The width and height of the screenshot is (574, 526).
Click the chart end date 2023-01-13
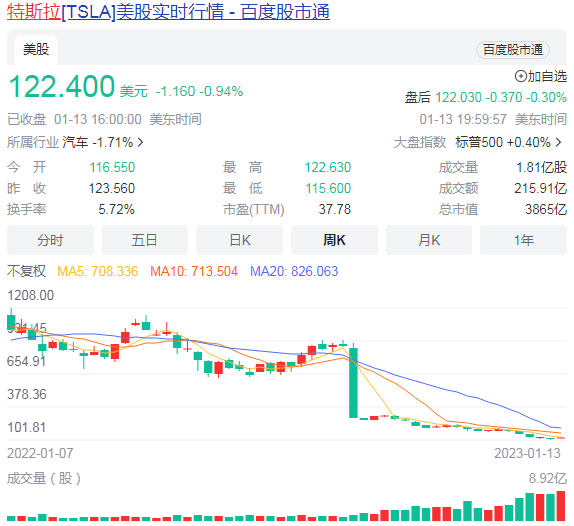click(x=527, y=453)
